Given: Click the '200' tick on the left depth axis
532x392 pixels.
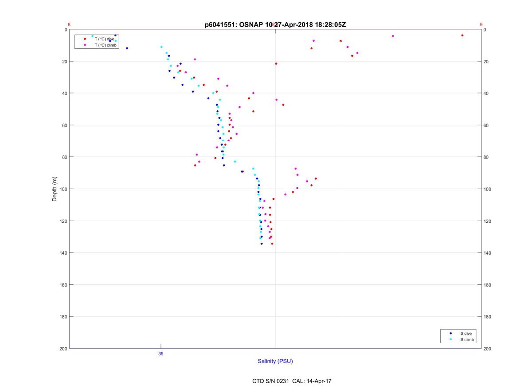Looking at the screenshot, I should [x=63, y=349].
